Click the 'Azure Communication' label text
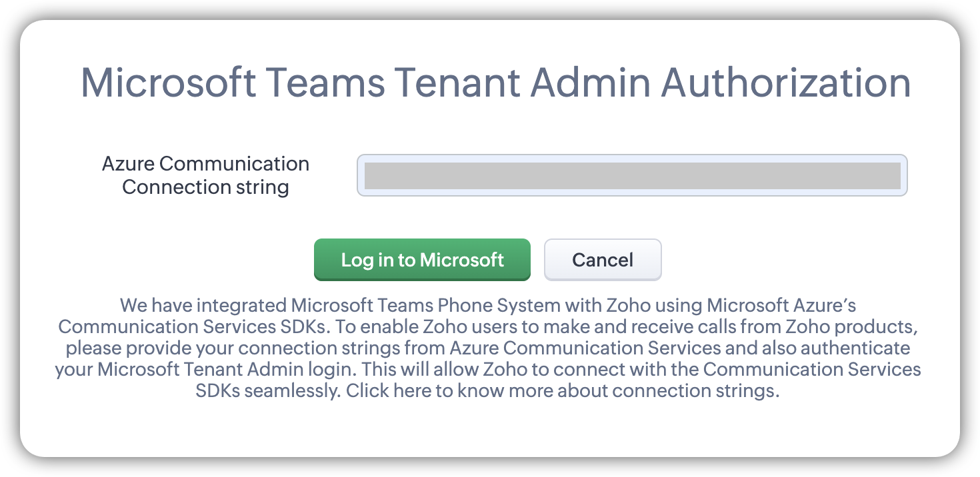980x477 pixels. (205, 164)
